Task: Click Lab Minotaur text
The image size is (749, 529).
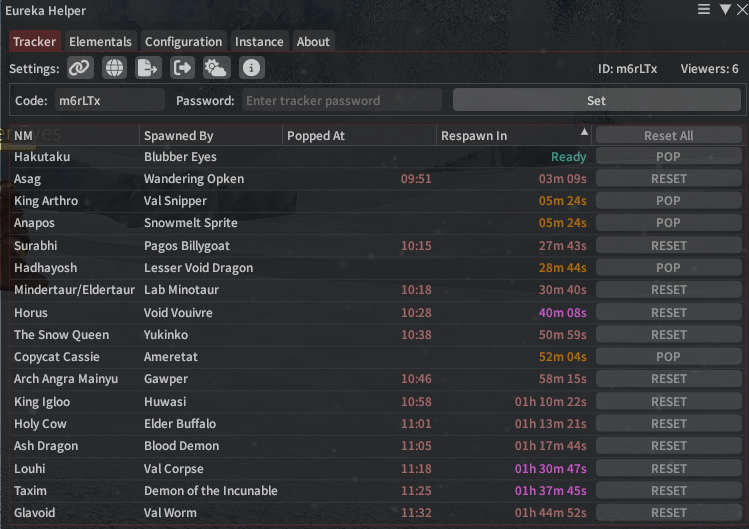Action: [182, 290]
